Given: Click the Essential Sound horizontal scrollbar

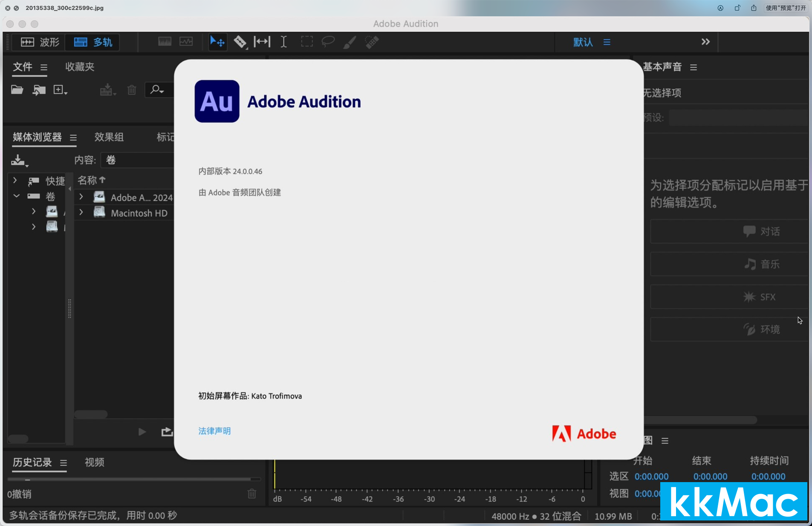Looking at the screenshot, I should tap(700, 420).
